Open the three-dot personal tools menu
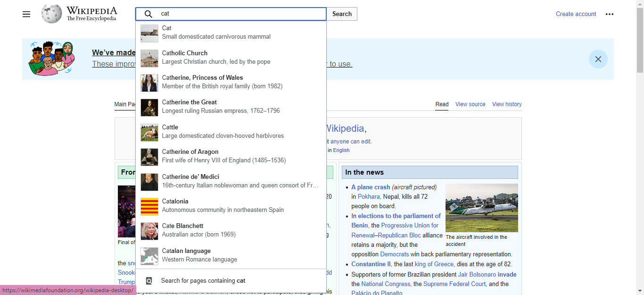Viewport: 644px width, 295px height. coord(610,14)
